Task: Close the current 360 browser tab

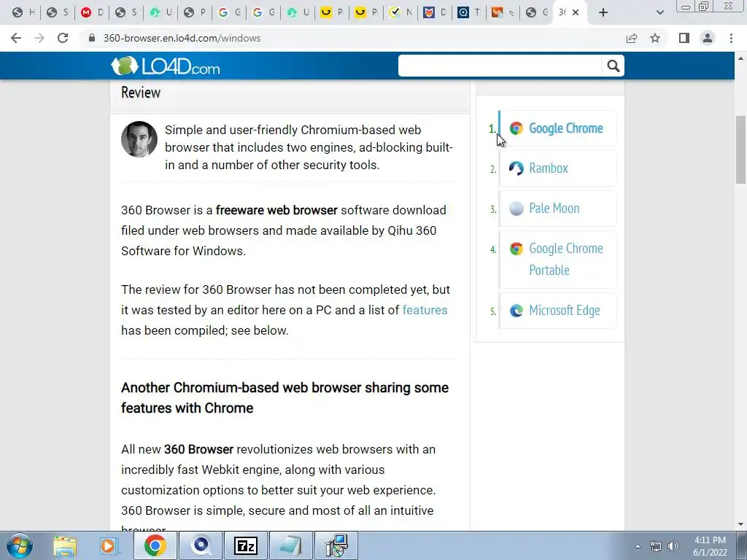Action: [576, 12]
